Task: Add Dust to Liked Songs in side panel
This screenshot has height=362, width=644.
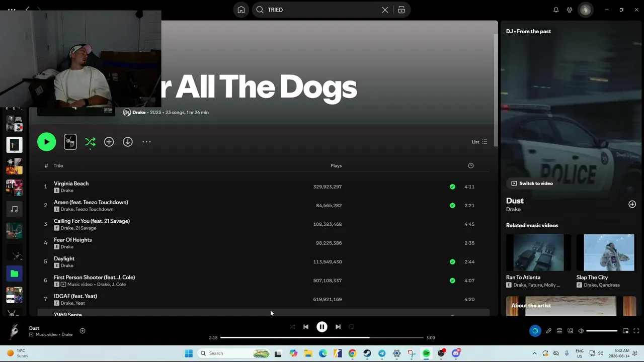Action: point(632,204)
